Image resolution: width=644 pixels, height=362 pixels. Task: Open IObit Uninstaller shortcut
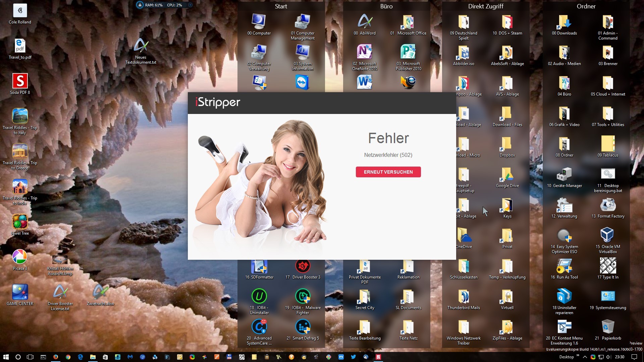(x=259, y=297)
